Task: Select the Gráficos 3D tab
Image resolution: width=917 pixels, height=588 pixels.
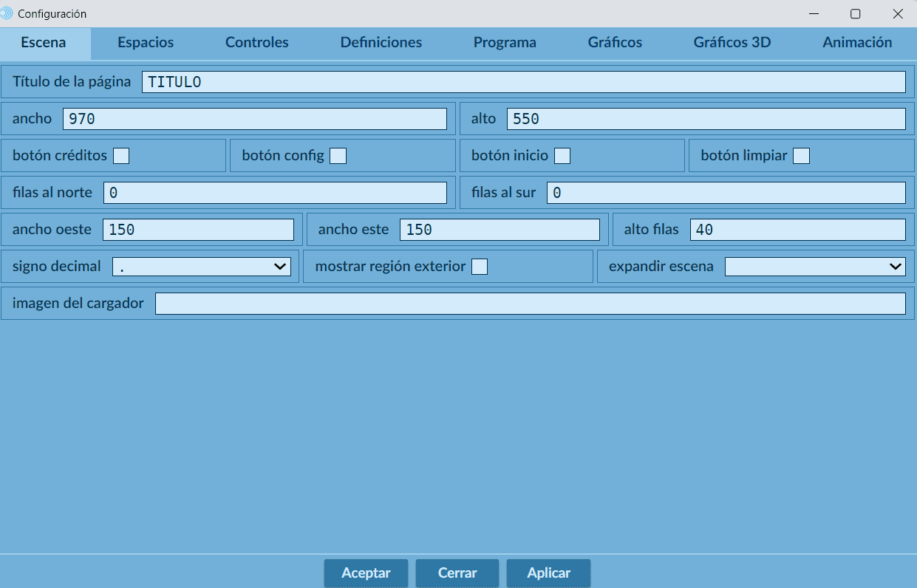Action: tap(732, 43)
